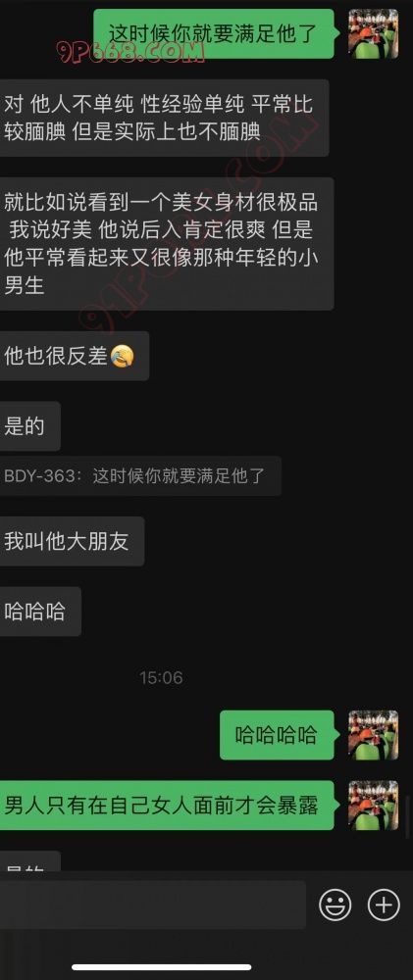The image size is (413, 980).
Task: Open quoted reply from BDY-363
Action: tap(140, 475)
